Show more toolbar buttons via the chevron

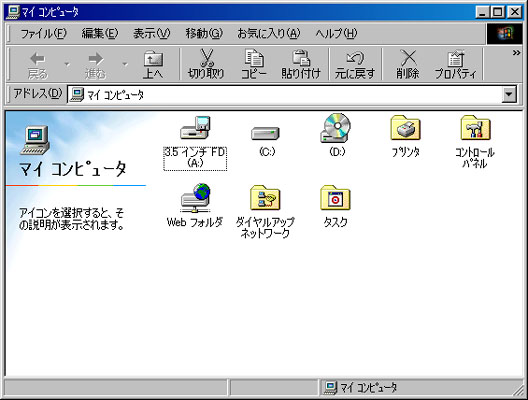coord(516,53)
